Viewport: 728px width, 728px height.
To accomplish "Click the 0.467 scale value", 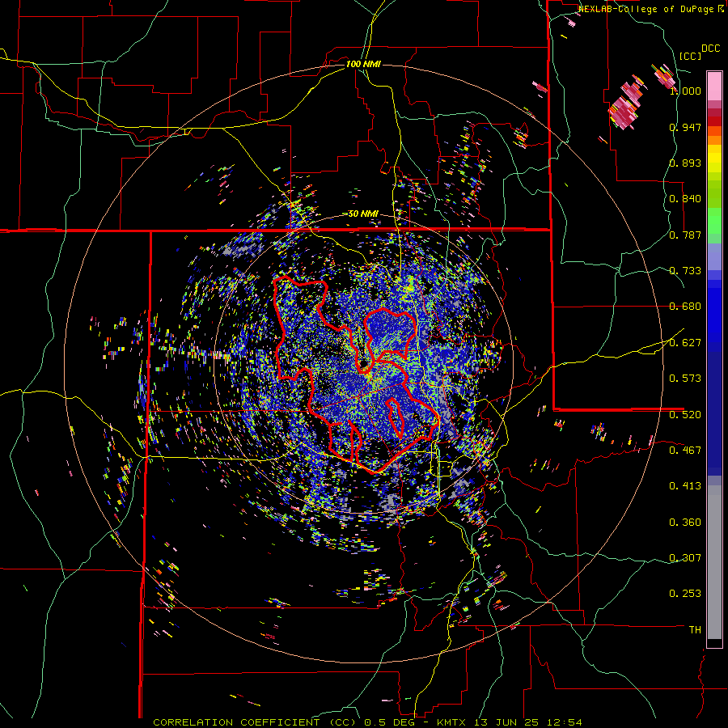I will coord(685,450).
